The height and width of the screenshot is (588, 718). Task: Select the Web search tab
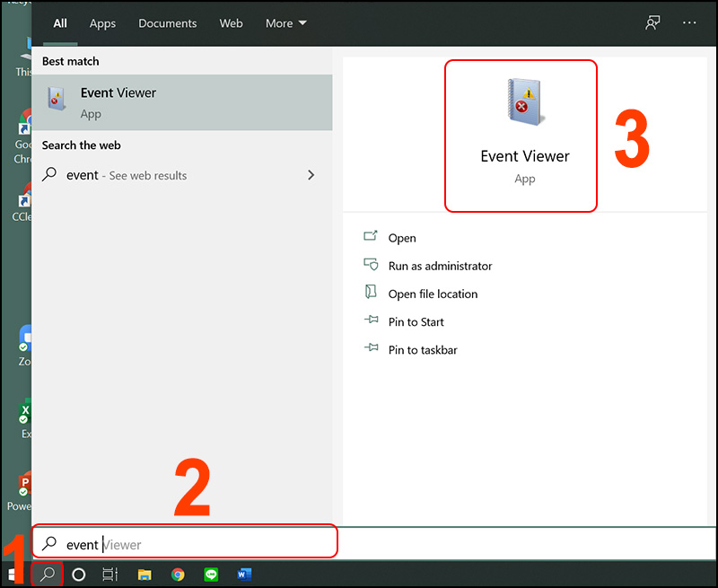232,23
